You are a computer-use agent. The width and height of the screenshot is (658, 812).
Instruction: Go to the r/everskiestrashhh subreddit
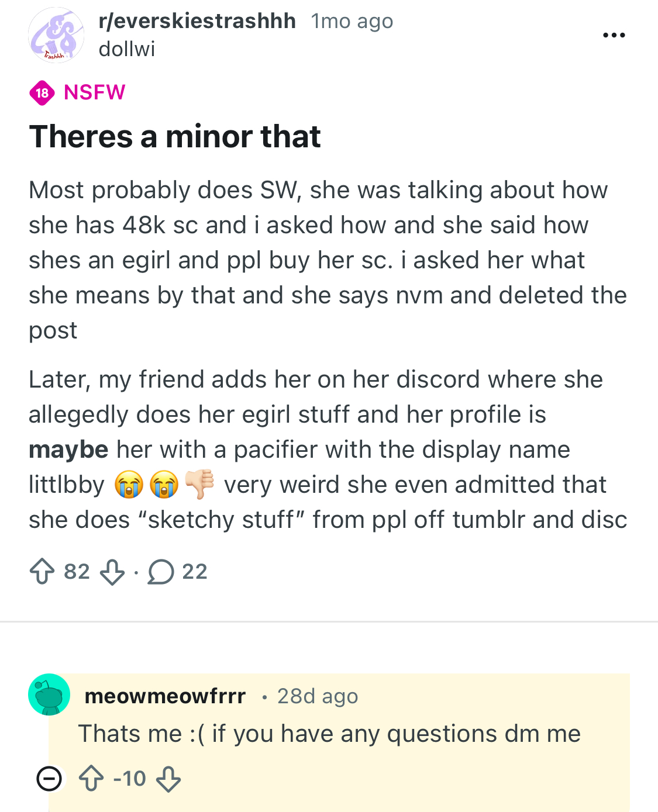(x=197, y=21)
